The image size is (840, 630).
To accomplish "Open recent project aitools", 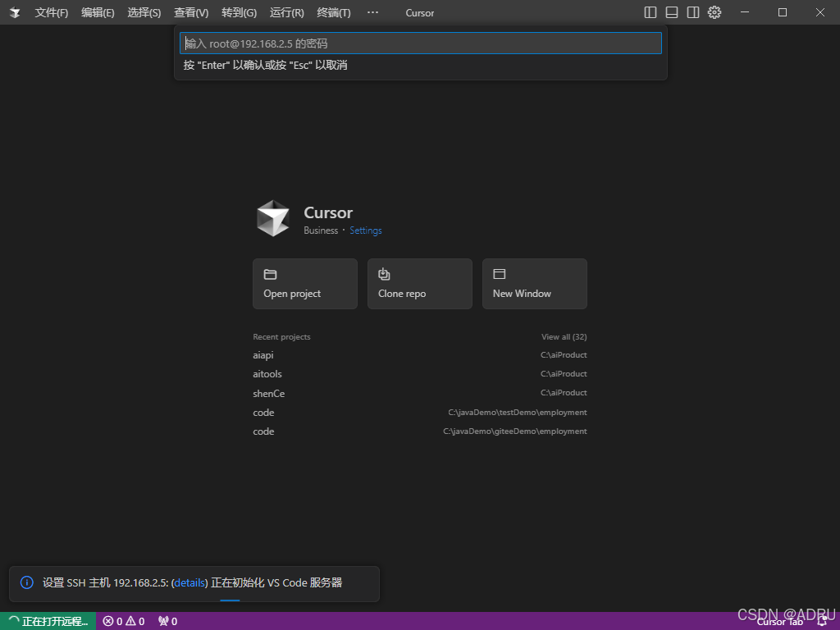I will point(420,374).
